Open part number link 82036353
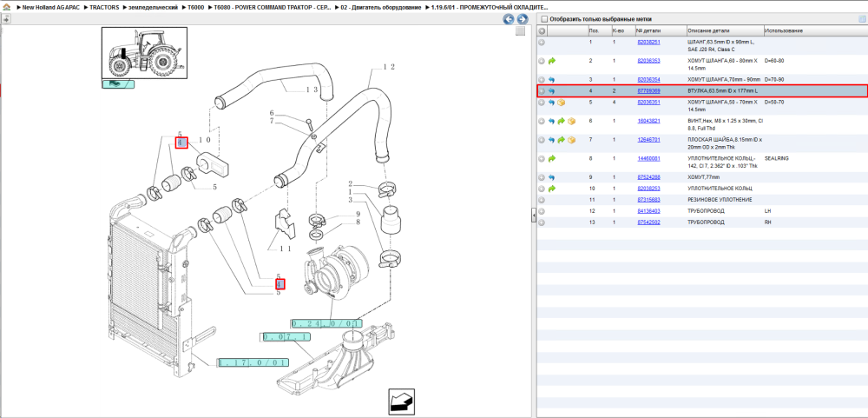This screenshot has height=418, width=868. [x=648, y=61]
